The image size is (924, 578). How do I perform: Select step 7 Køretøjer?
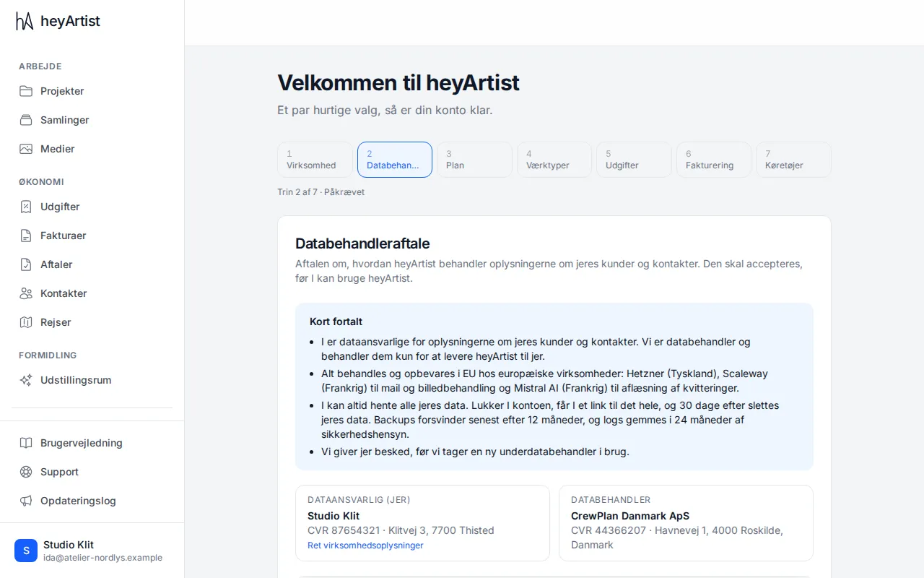pos(793,160)
